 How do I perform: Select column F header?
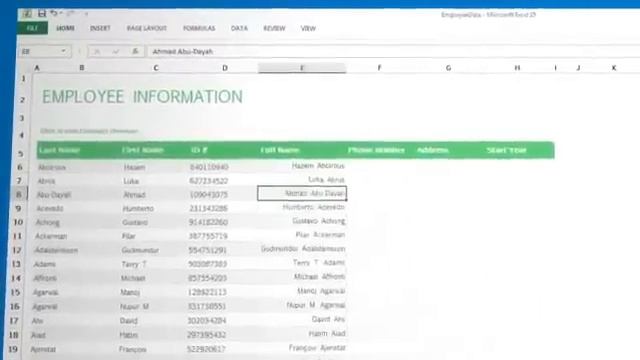coord(379,68)
